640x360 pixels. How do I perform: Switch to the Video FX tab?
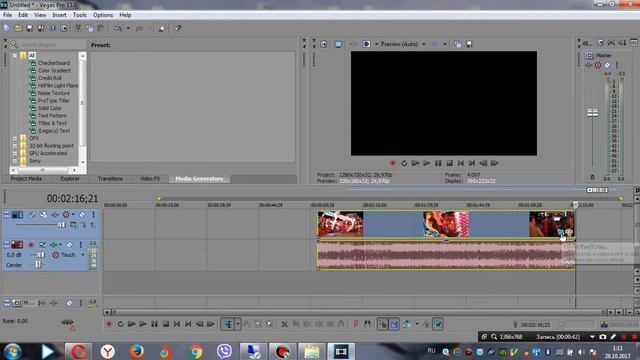150,179
